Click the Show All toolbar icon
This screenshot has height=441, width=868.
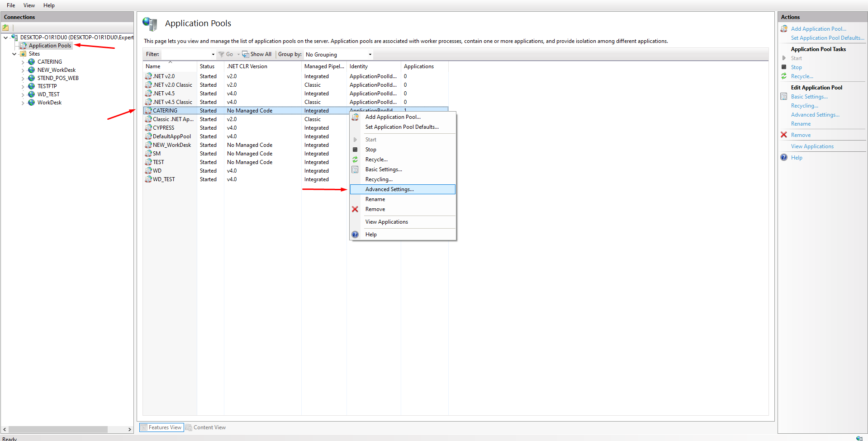pyautogui.click(x=246, y=54)
